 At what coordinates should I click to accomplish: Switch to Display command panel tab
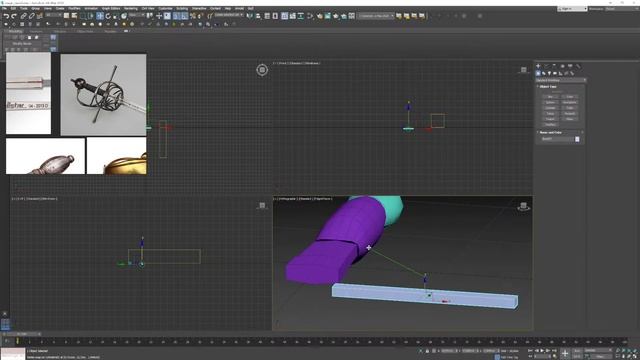(570, 65)
